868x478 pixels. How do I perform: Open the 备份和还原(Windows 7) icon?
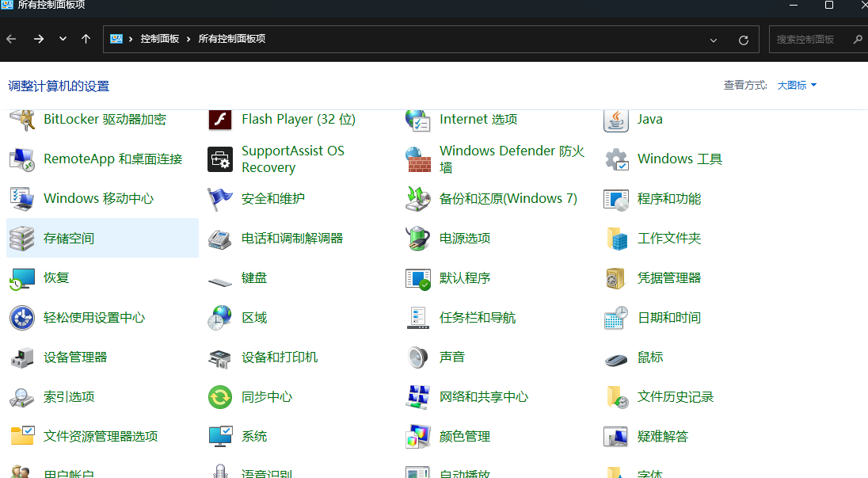(x=418, y=199)
